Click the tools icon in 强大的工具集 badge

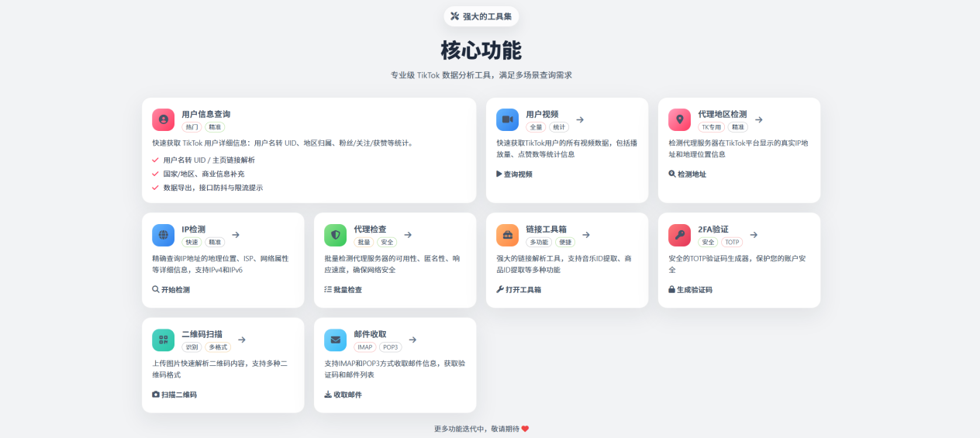tap(455, 16)
